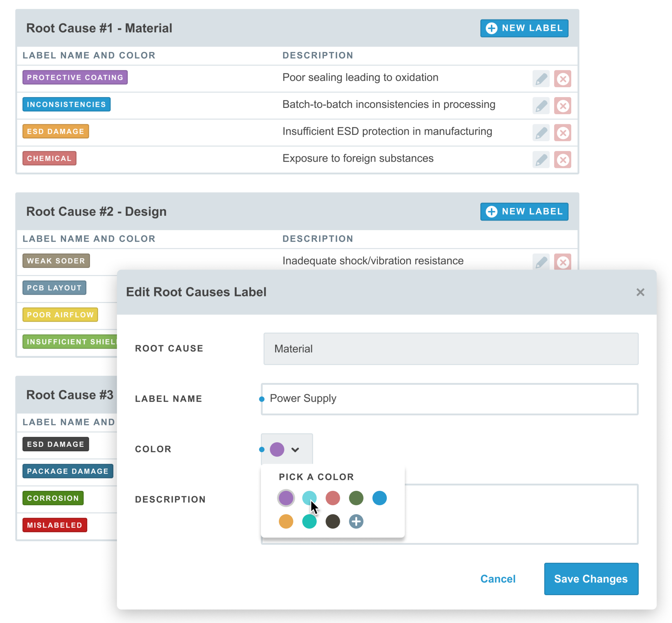Select the dark brown color swatch
The height and width of the screenshot is (623, 672).
tap(333, 521)
